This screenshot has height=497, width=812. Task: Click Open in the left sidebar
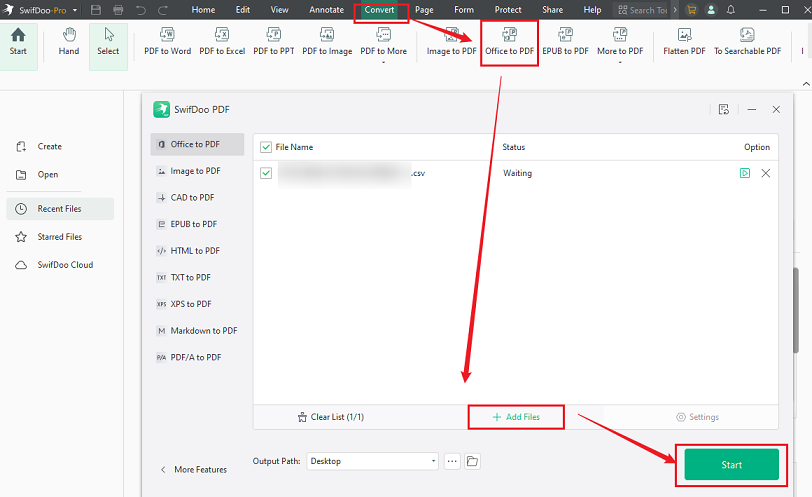[x=48, y=174]
